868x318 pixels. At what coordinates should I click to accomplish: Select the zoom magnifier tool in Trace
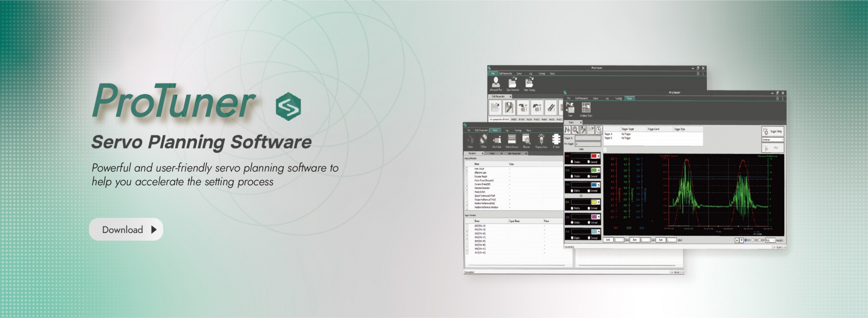click(575, 129)
